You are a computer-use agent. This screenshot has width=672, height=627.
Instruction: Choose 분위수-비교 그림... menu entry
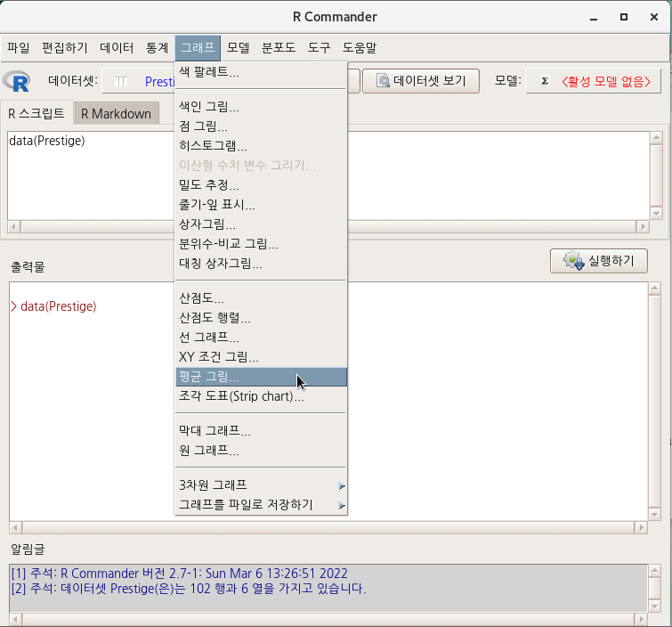pos(261,244)
